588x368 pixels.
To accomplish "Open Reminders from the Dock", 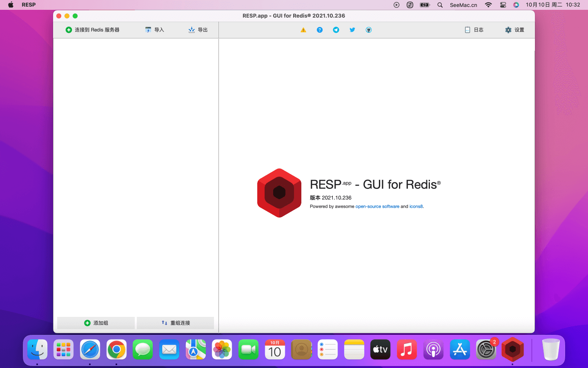I will tap(328, 350).
